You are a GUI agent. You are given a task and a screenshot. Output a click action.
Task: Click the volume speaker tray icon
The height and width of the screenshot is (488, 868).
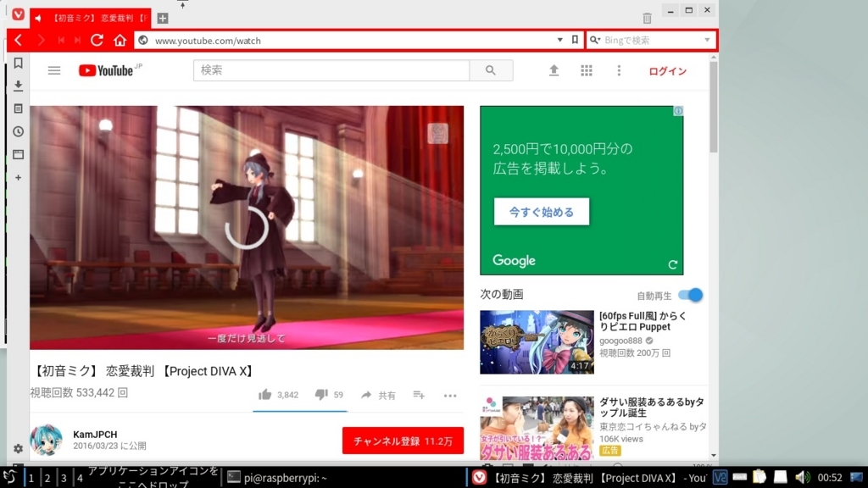point(802,477)
